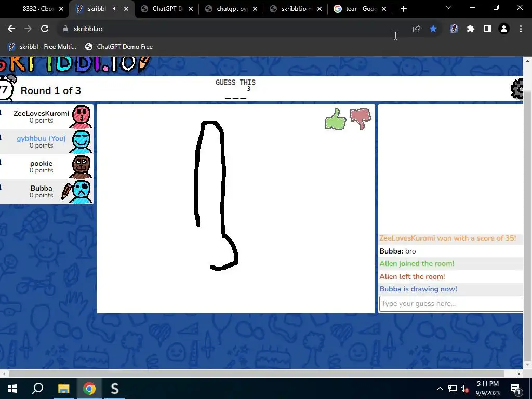Reload the skribbl.io page
Screen dimensions: 532x399
pyautogui.click(x=45, y=29)
